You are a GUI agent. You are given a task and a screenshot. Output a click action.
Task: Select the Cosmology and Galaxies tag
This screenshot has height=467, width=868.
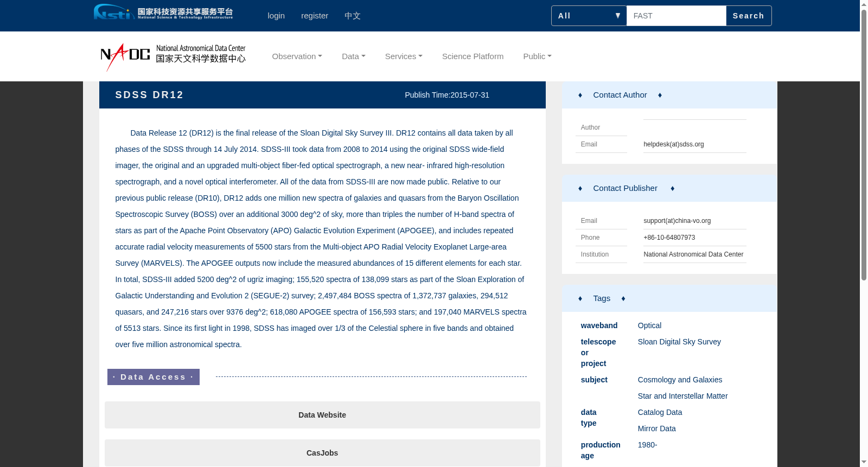click(680, 380)
